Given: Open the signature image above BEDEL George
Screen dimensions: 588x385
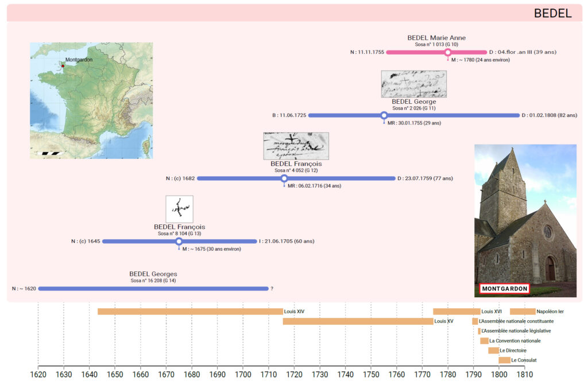Looking at the screenshot, I should [x=413, y=84].
